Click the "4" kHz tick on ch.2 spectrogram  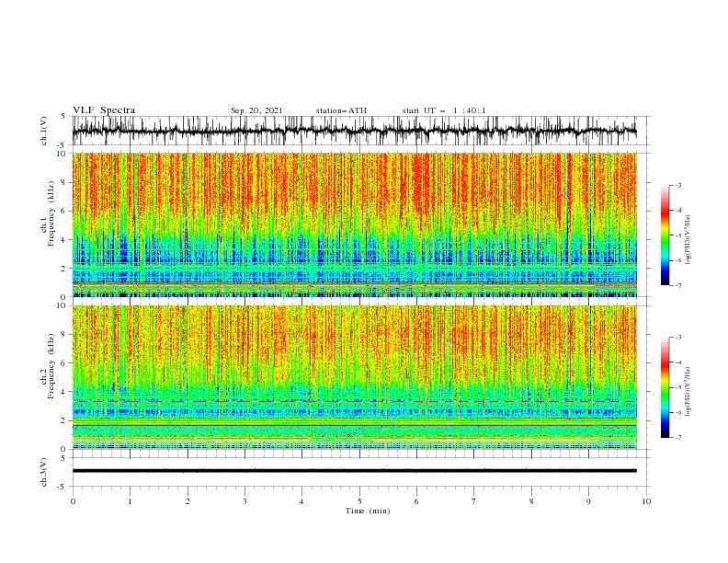coord(63,392)
